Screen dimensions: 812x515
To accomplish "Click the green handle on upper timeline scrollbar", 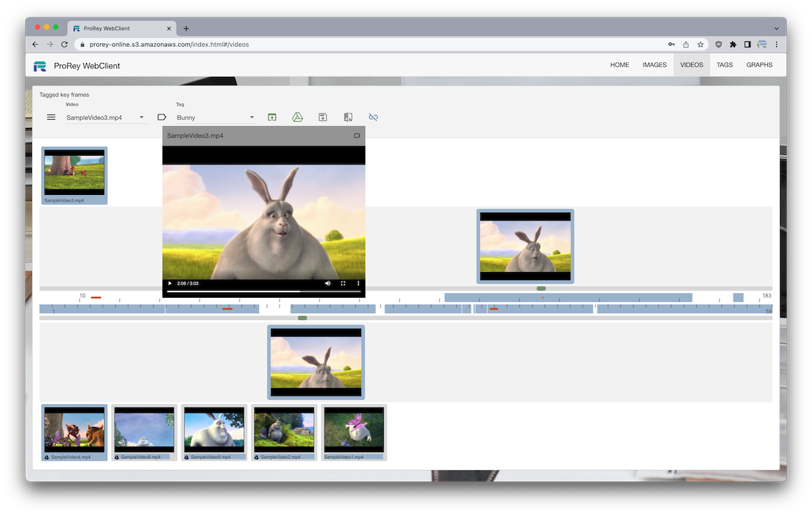I will click(x=541, y=288).
